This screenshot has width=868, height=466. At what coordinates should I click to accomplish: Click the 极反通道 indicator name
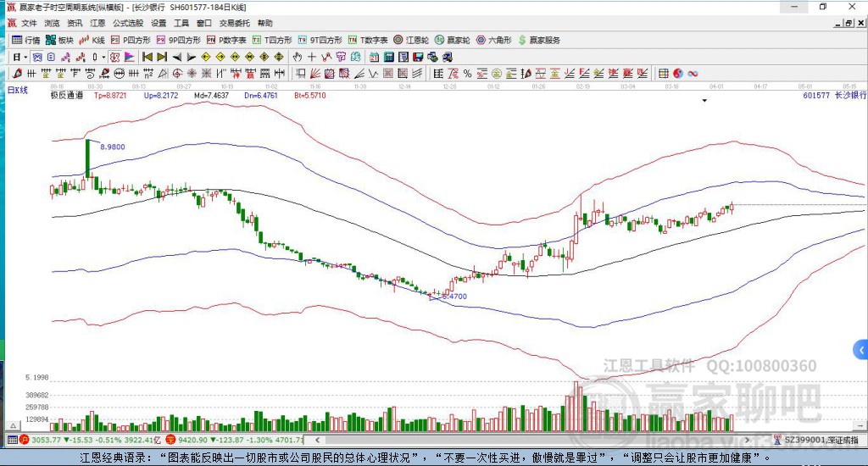tap(66, 95)
